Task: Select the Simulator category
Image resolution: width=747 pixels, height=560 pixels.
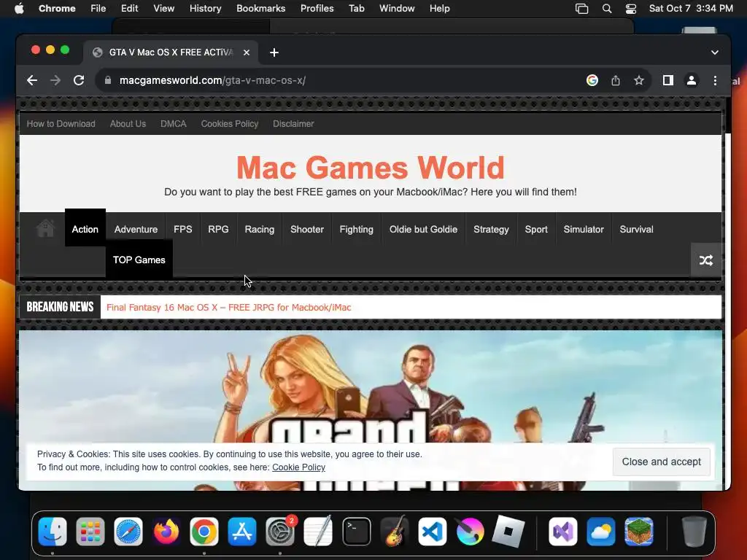Action: coord(584,229)
